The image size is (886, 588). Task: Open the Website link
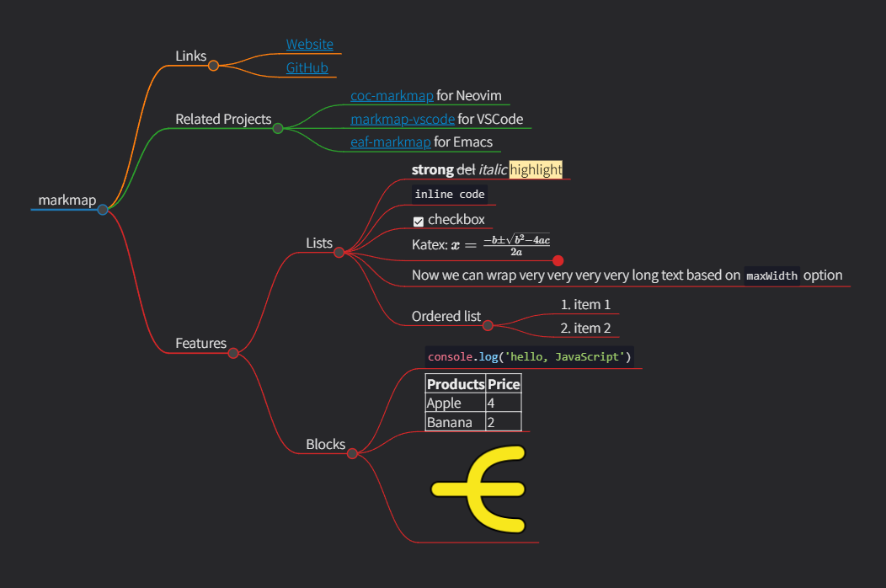tap(309, 44)
